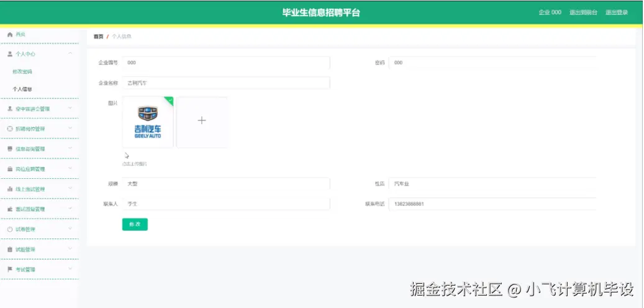
Task: Click 退出登录 in the header
Action: (617, 12)
